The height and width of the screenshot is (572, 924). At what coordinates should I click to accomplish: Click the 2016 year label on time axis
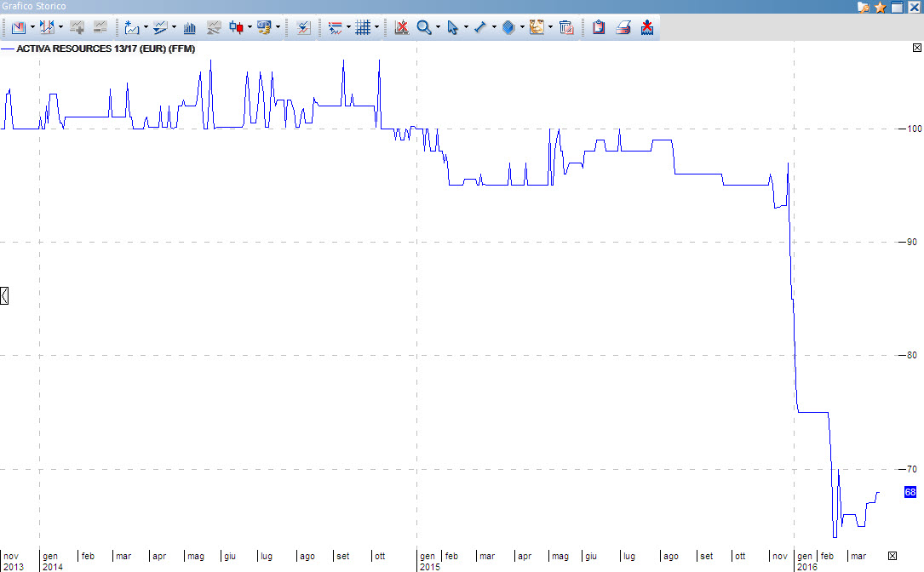click(x=807, y=567)
